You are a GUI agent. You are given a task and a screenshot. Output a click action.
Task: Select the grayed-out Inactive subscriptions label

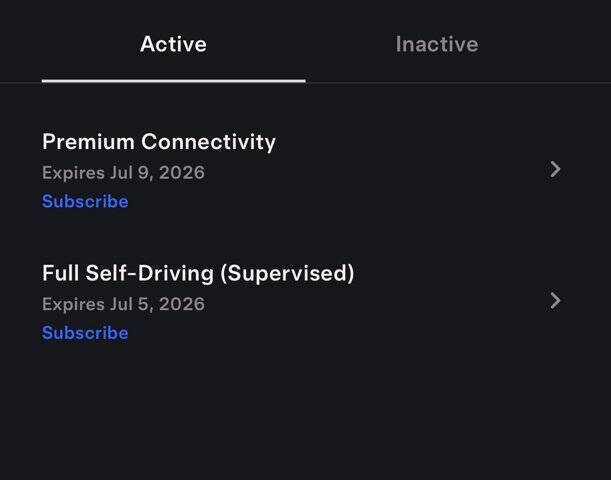click(437, 44)
